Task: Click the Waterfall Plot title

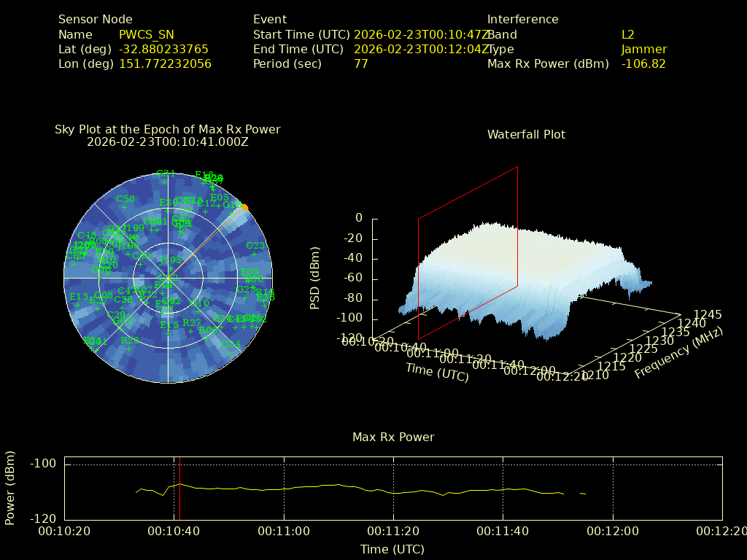Action: click(x=526, y=134)
